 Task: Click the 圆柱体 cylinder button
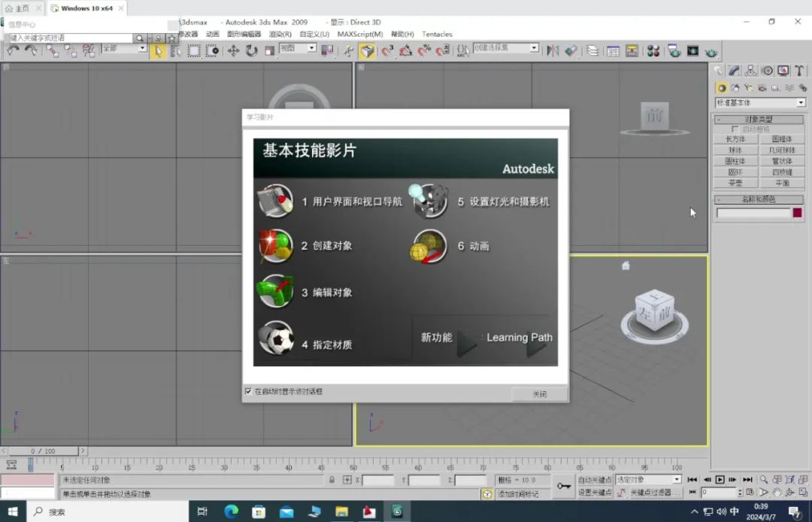(x=735, y=161)
